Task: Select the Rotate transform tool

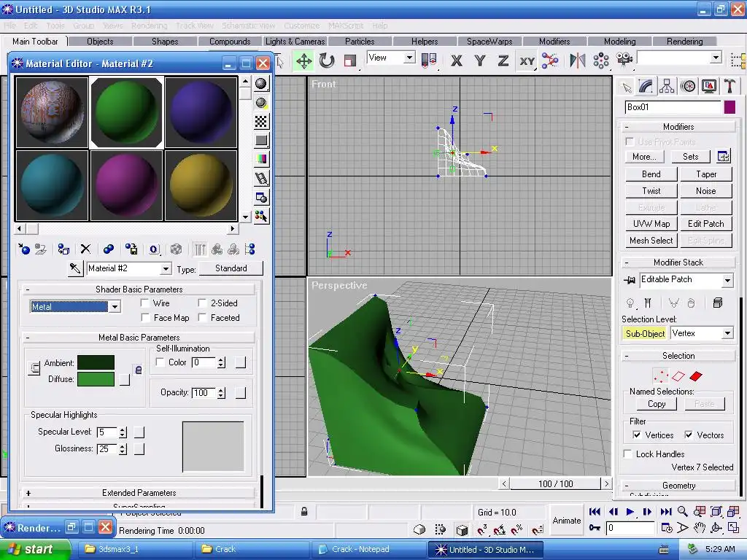Action: tap(327, 61)
